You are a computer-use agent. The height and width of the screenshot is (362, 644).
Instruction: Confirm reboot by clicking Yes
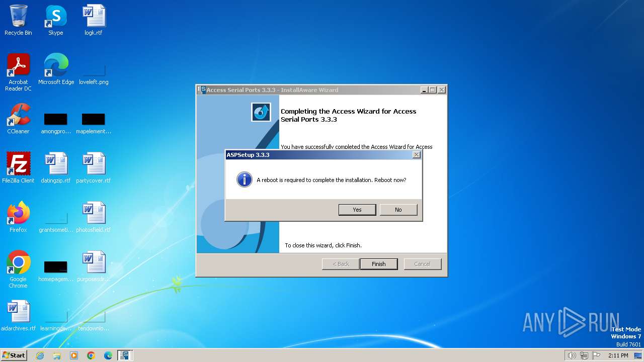(x=357, y=210)
